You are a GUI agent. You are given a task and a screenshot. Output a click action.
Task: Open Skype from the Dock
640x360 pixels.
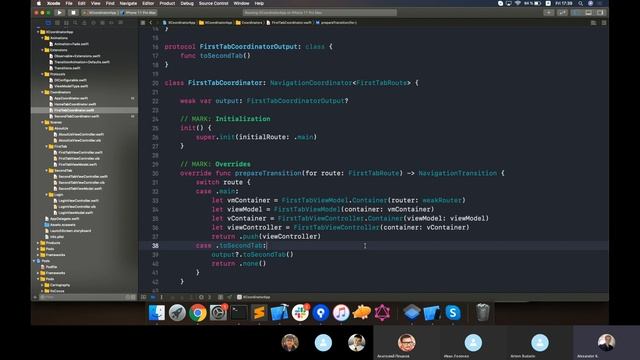click(453, 313)
